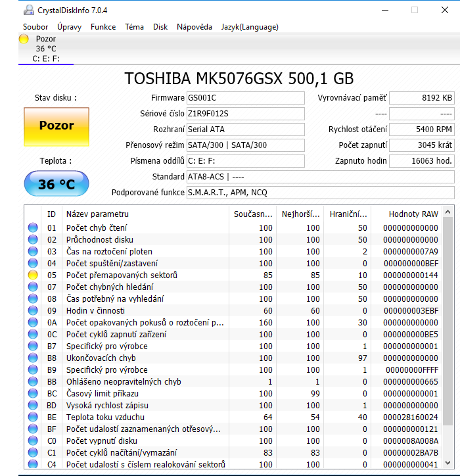The width and height of the screenshot is (460, 476).
Task: Open the Funkce menu
Action: coord(103,27)
